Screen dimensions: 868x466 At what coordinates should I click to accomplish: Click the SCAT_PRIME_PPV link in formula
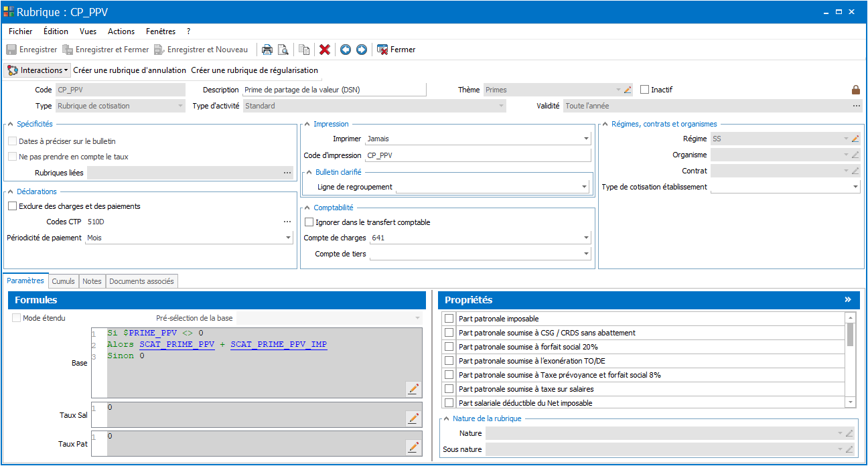(x=177, y=344)
